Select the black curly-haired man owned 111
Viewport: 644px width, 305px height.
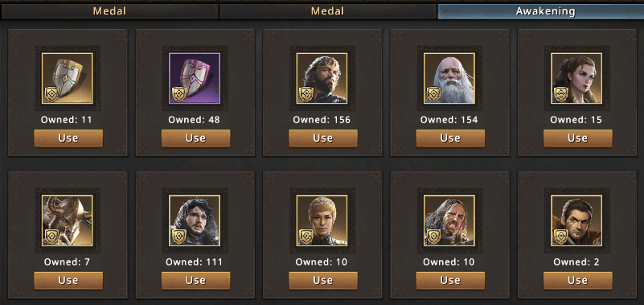[195, 221]
